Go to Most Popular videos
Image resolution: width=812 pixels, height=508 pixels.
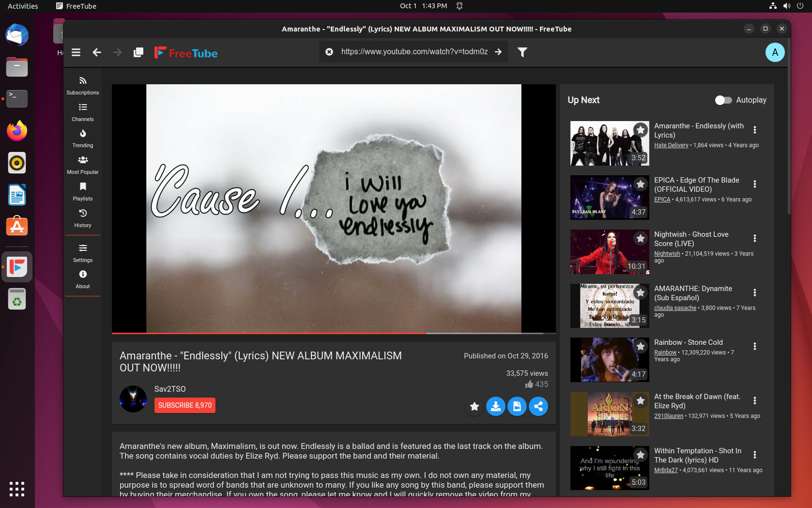(83, 165)
